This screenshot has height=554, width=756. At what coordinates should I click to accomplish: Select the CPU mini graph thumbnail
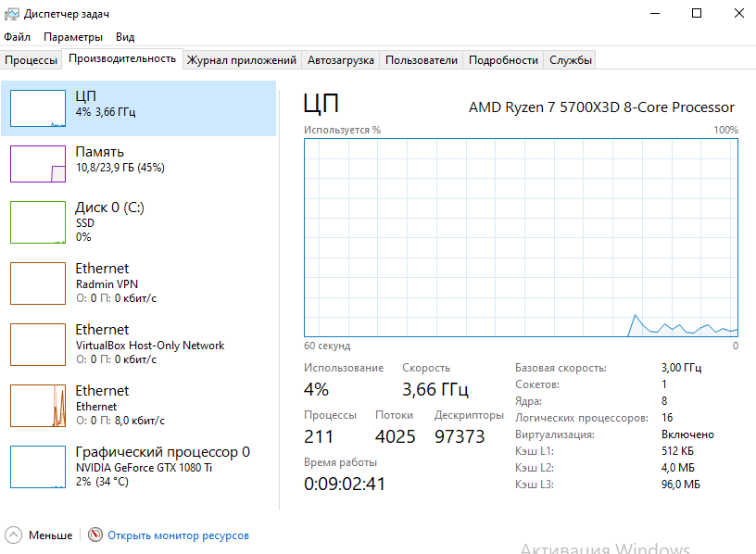(38, 108)
